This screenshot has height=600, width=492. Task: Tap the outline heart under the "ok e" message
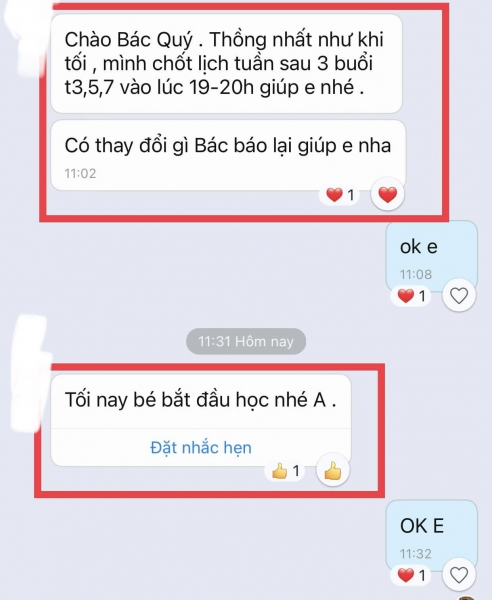click(x=459, y=295)
